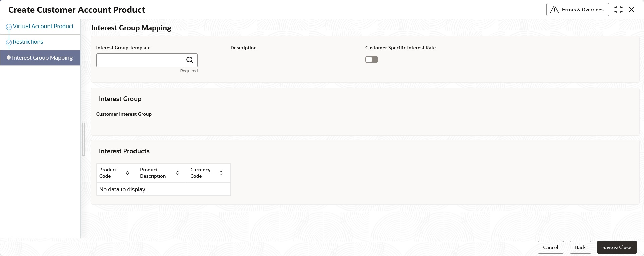Viewport: 644px width, 256px height.
Task: Sort the table by Currency Code arrows
Action: (221, 173)
